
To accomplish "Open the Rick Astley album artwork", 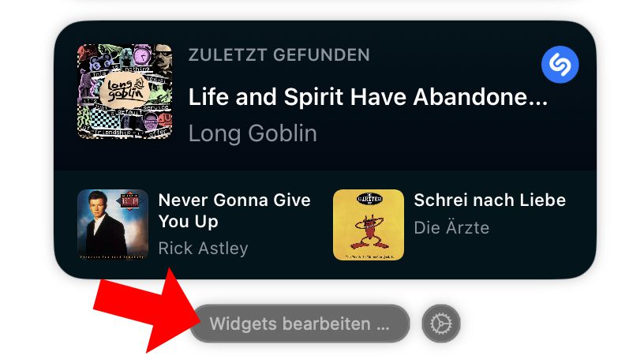I will [x=113, y=225].
